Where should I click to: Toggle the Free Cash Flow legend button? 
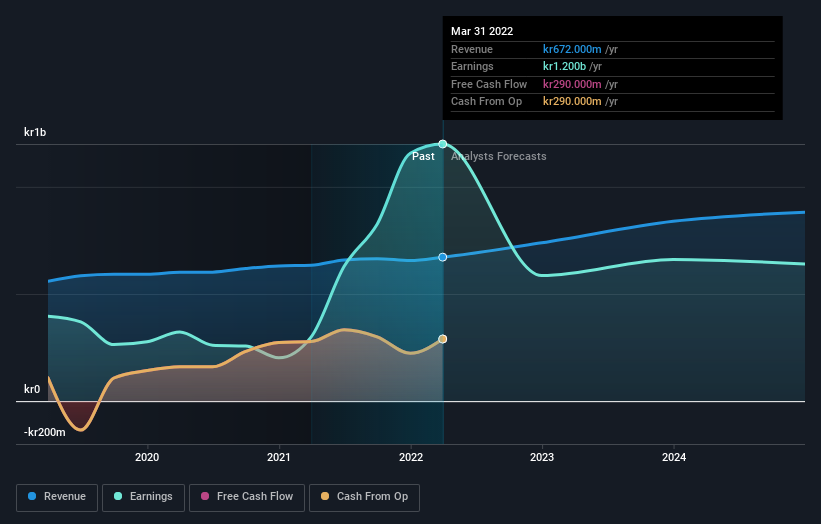pos(247,497)
